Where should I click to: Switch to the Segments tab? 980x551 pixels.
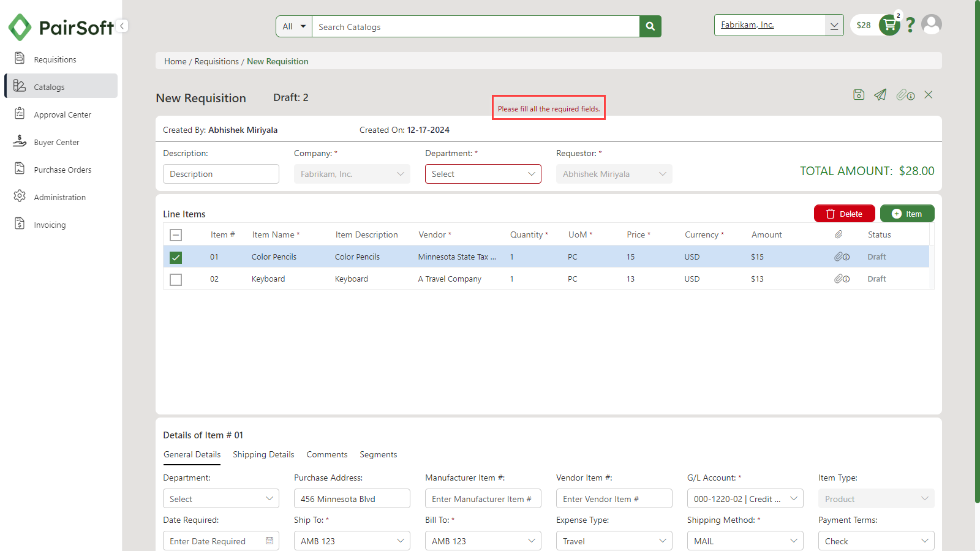(x=379, y=454)
